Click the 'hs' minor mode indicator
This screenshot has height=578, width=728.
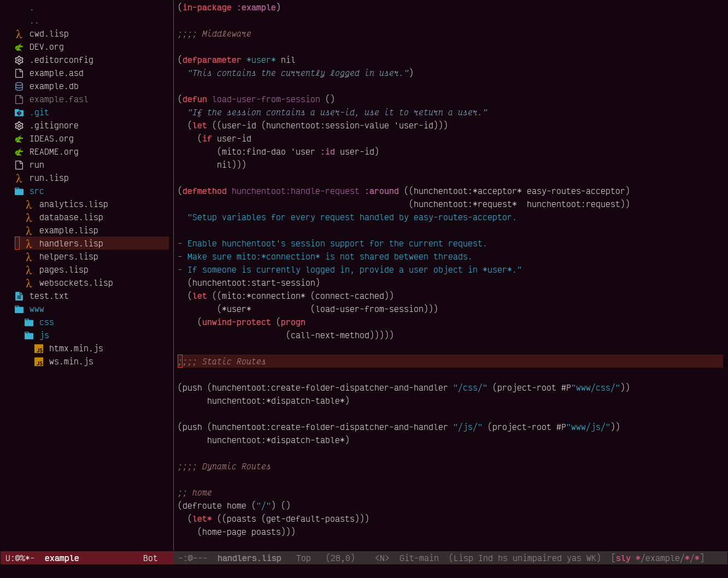tap(503, 558)
